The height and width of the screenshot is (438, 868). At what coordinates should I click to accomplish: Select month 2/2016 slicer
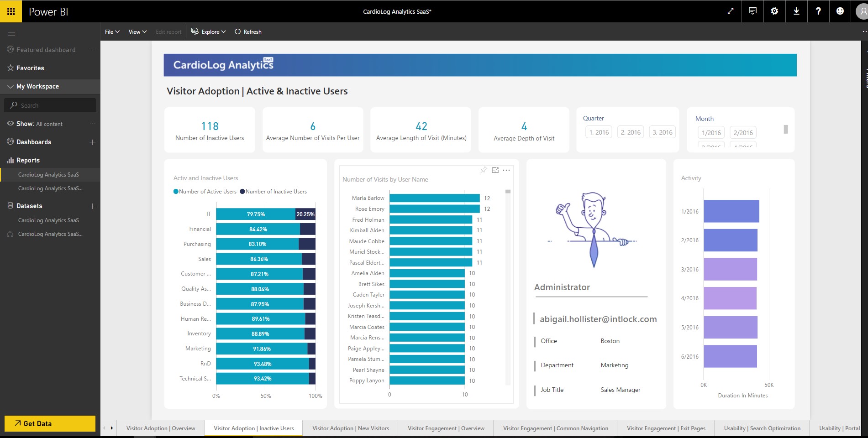point(743,133)
